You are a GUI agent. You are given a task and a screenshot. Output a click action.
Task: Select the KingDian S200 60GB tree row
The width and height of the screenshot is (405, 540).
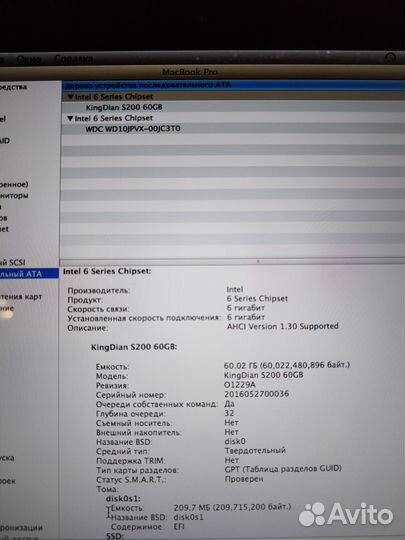point(233,107)
